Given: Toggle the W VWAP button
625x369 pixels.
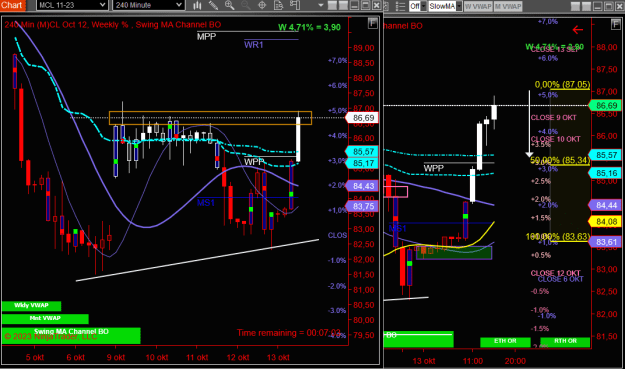Looking at the screenshot, I should (478, 6).
